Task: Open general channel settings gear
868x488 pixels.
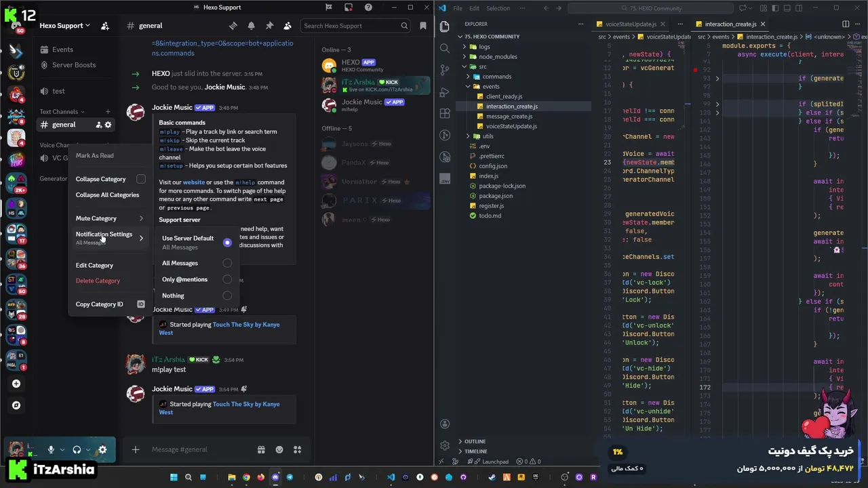Action: (x=108, y=125)
